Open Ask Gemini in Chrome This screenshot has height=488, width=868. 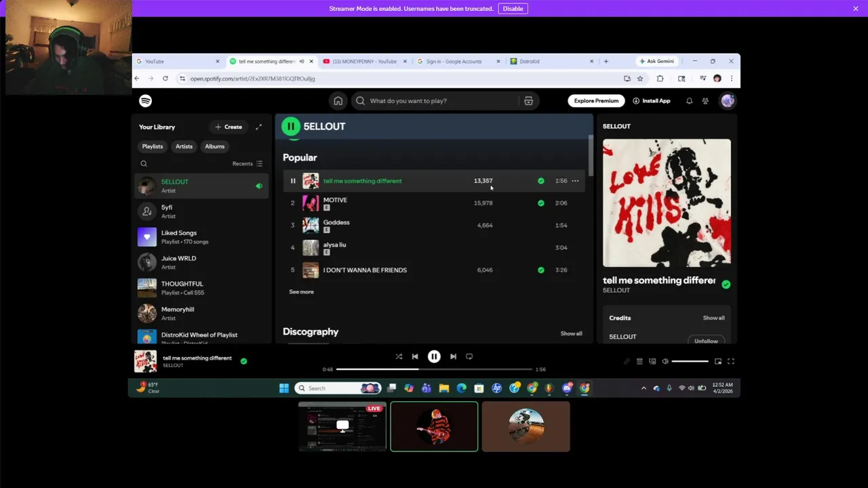click(x=656, y=61)
